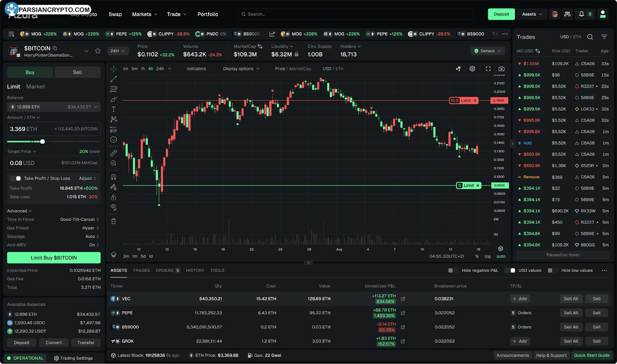Copy the $BITCOIN token address
Screen dimensions: 617x364
[55, 48]
